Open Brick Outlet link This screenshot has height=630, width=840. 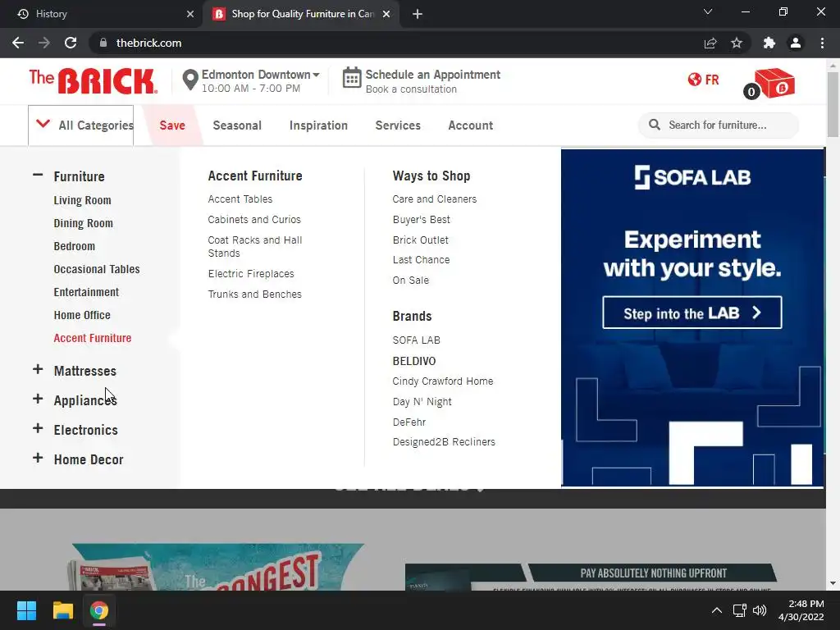point(421,240)
